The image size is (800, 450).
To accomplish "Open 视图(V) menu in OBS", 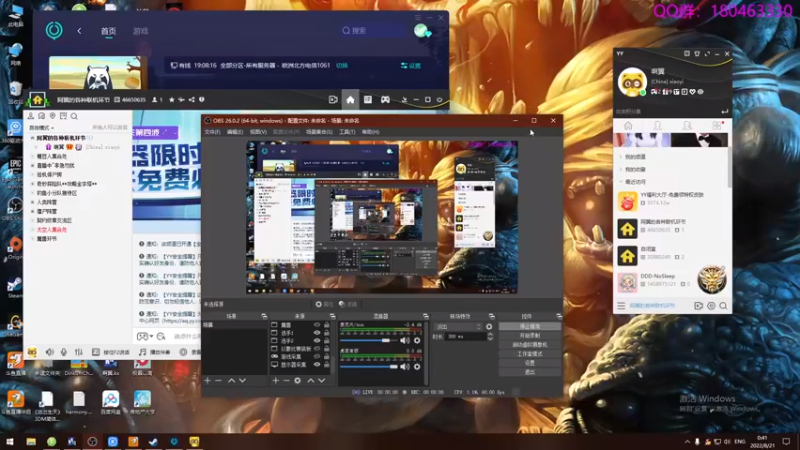I will click(258, 132).
